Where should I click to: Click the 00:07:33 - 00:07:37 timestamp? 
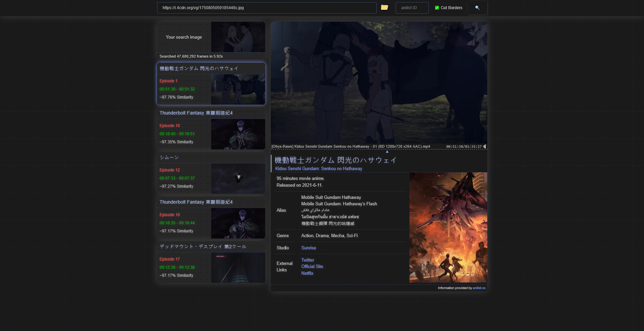point(177,178)
